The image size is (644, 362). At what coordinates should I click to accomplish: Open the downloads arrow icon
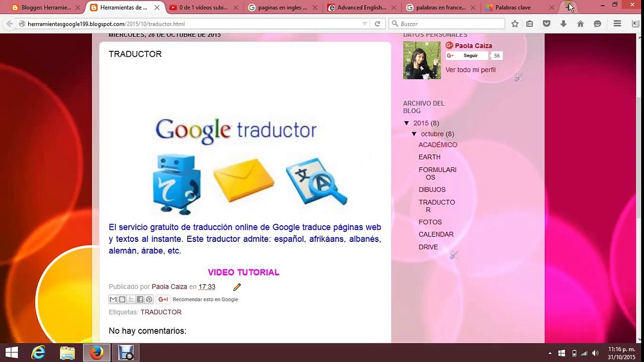(563, 24)
